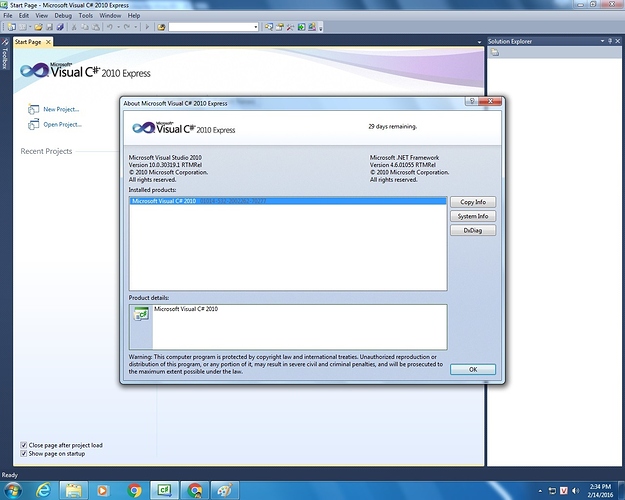The width and height of the screenshot is (625, 500).
Task: Click the Copy toolbar icon
Action: [x=85, y=27]
